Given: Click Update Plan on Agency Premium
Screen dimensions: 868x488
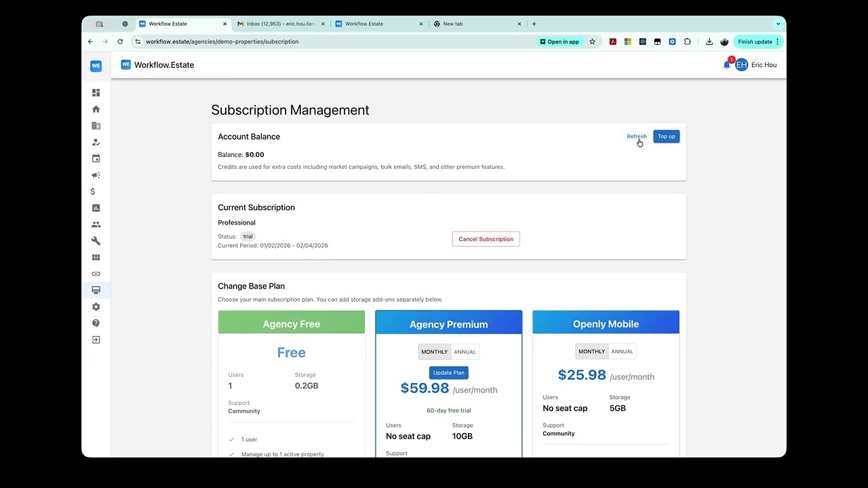Looking at the screenshot, I should (x=449, y=373).
